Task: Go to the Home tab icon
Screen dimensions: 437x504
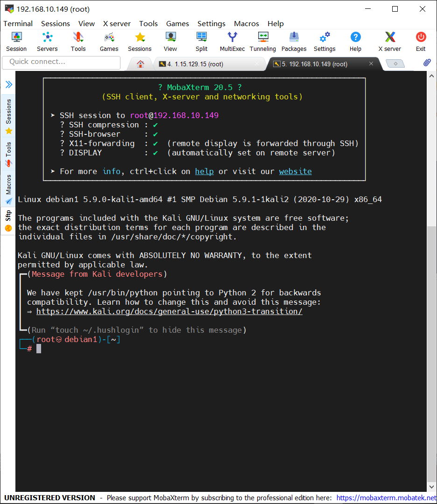Action: click(140, 64)
